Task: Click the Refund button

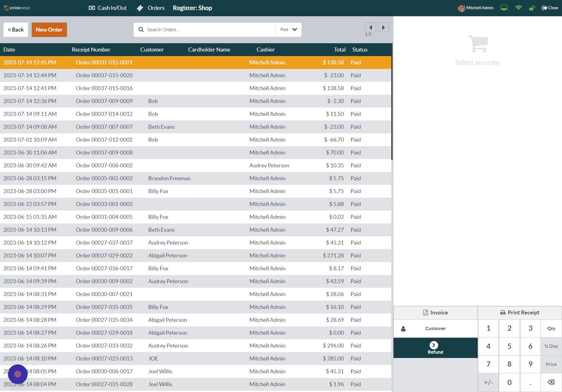Action: pos(435,348)
